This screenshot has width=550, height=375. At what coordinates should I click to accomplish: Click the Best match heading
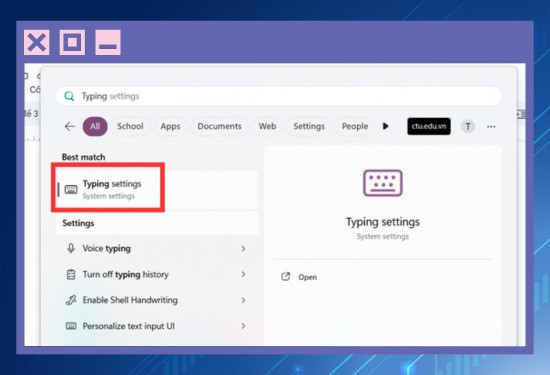83,157
